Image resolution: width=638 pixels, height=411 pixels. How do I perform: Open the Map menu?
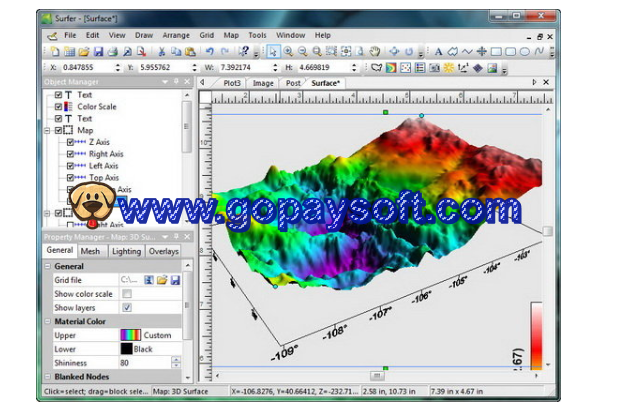(x=231, y=35)
